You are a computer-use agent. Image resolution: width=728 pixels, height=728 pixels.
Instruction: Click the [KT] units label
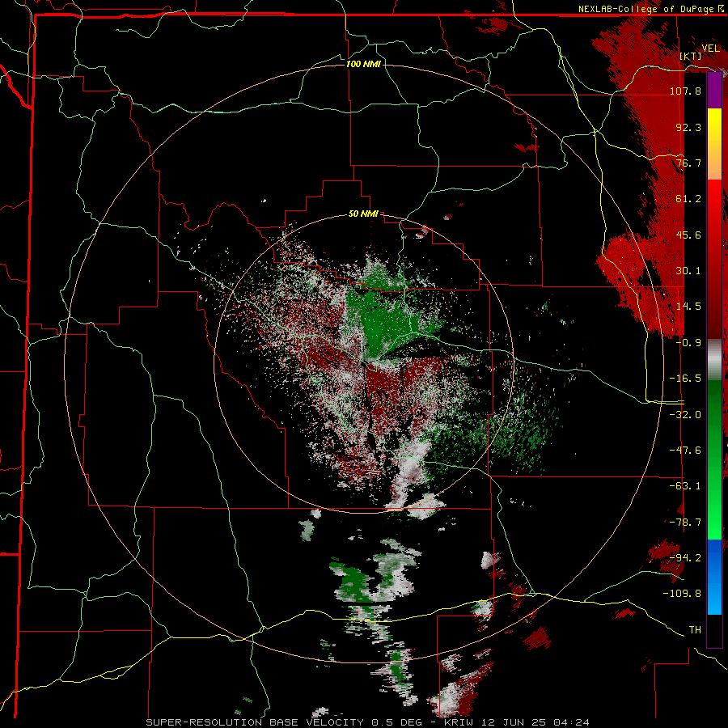coord(691,56)
